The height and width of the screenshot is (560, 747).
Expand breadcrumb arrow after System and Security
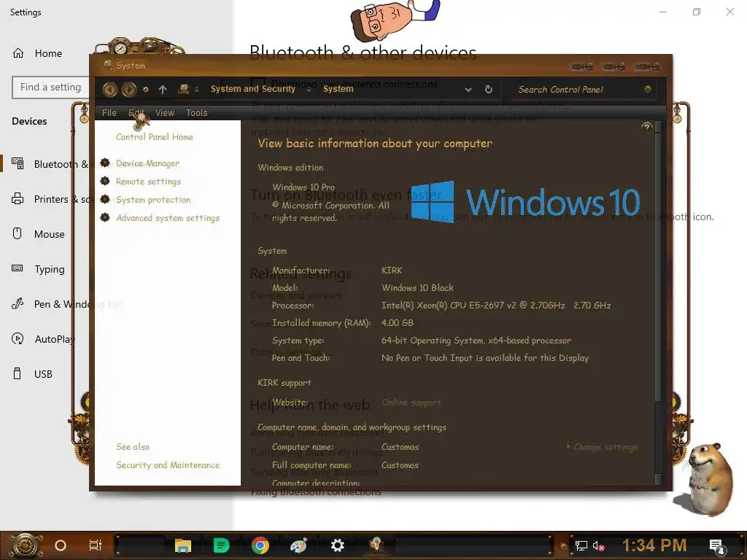coord(309,89)
